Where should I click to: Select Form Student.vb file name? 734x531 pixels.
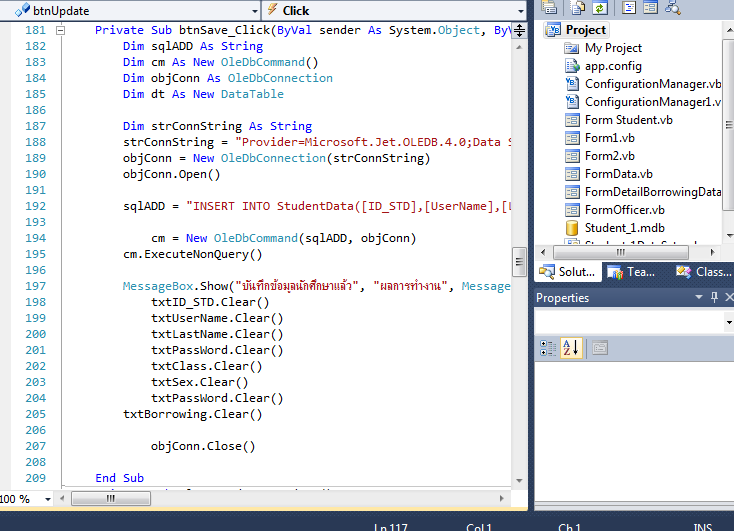click(629, 120)
